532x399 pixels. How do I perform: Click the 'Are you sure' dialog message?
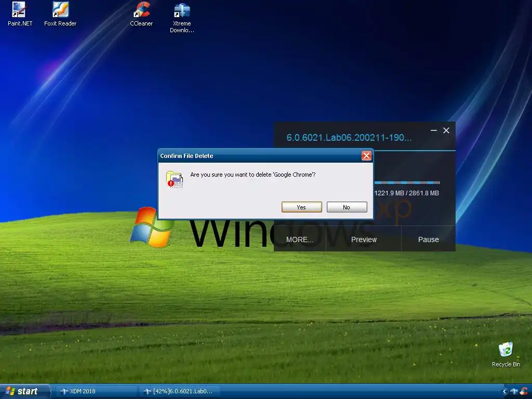click(x=253, y=175)
